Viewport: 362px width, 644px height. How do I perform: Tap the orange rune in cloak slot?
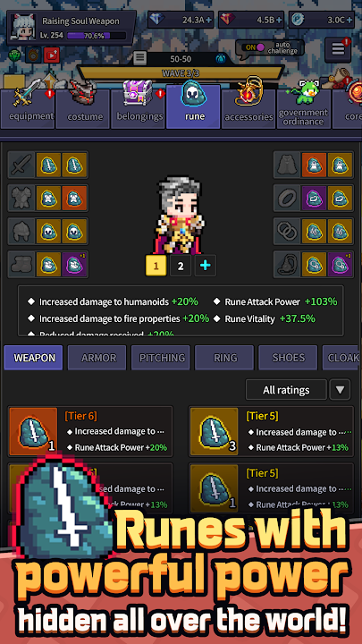pyautogui.click(x=315, y=165)
